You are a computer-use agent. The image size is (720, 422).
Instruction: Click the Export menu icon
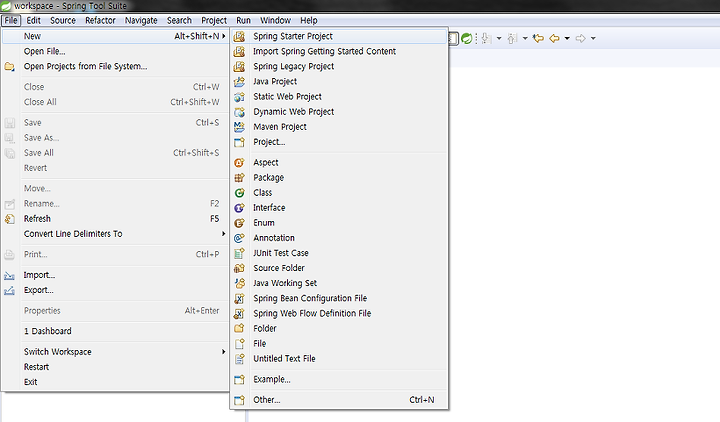(x=9, y=291)
